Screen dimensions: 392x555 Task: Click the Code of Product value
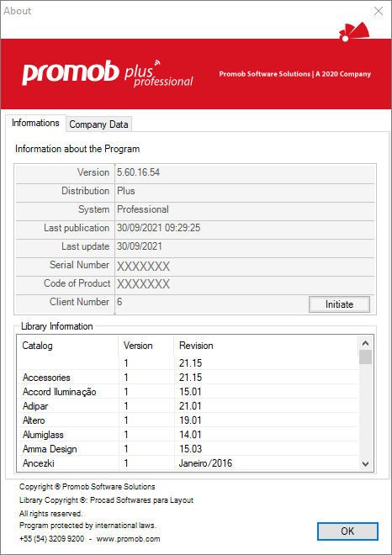click(143, 284)
